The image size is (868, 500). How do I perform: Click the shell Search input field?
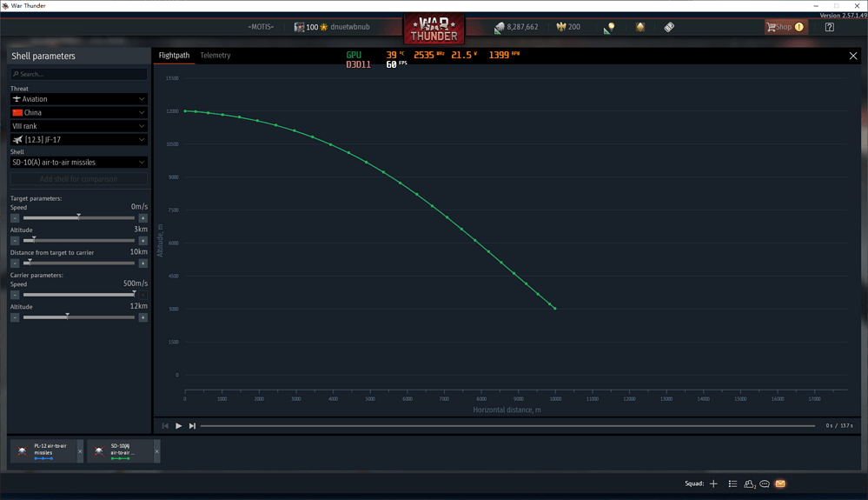[78, 74]
